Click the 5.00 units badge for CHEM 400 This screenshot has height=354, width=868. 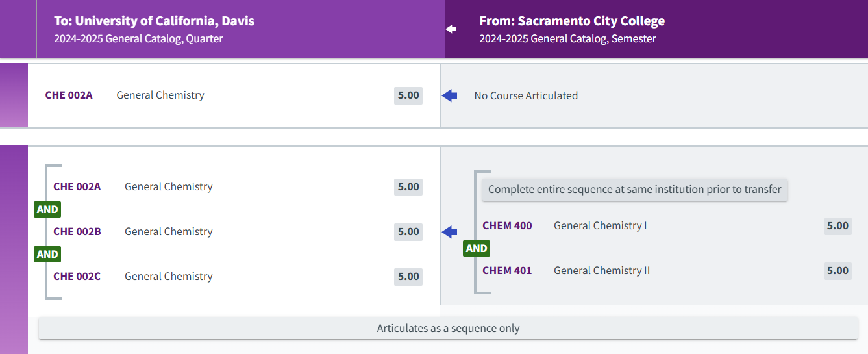pos(837,226)
